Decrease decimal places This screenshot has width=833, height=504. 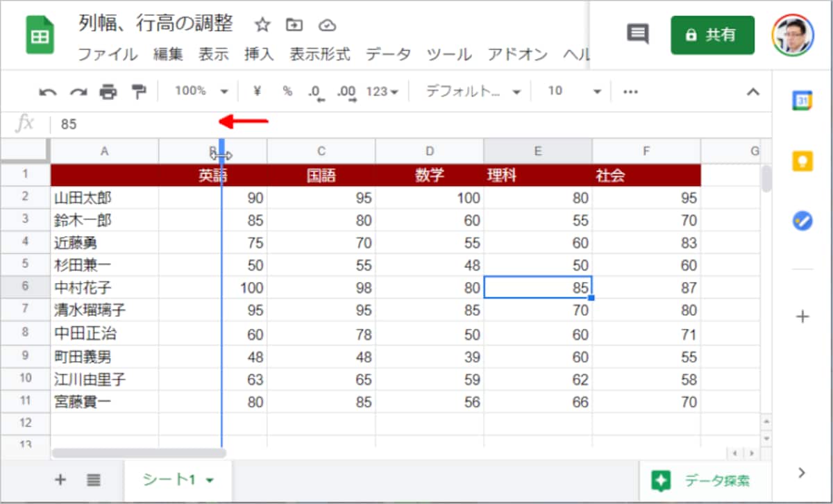(316, 92)
